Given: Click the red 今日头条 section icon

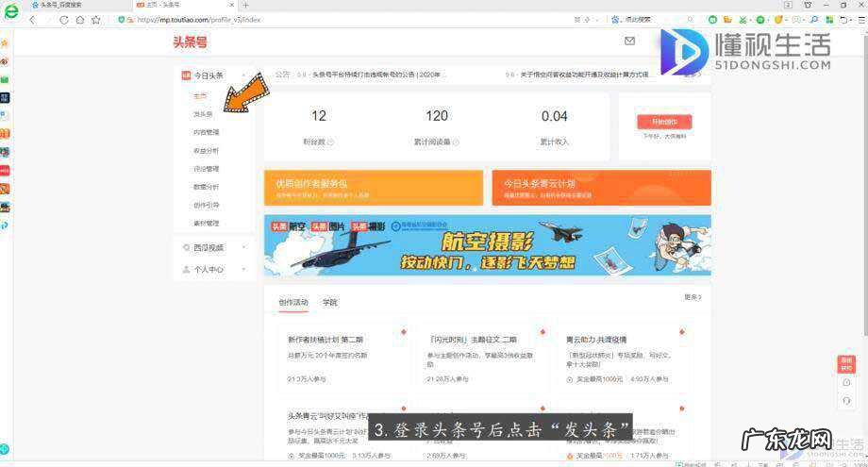Looking at the screenshot, I should click(186, 75).
